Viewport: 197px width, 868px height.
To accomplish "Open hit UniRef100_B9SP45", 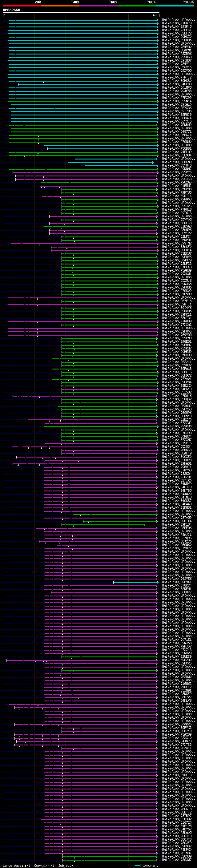I will coord(177,26).
